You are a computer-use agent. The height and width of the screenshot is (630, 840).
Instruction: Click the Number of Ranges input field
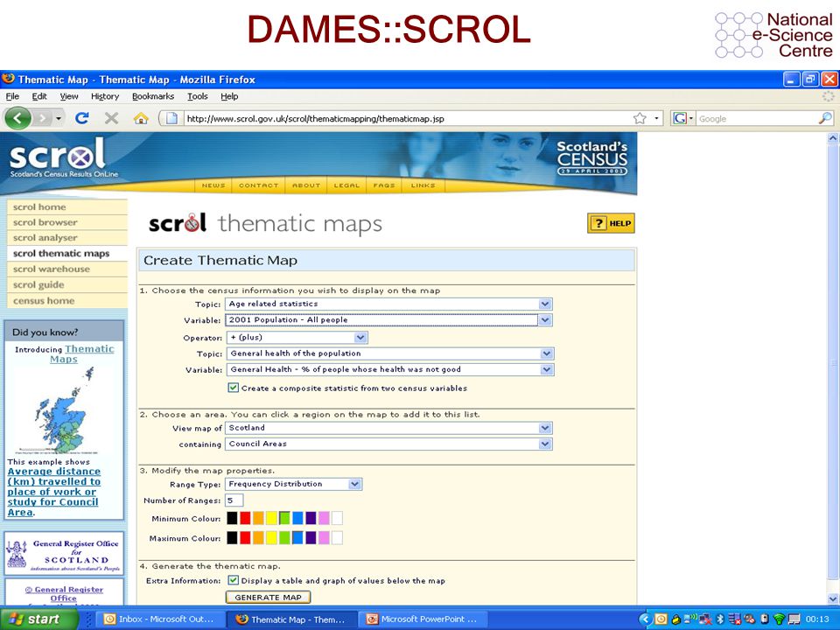(234, 500)
